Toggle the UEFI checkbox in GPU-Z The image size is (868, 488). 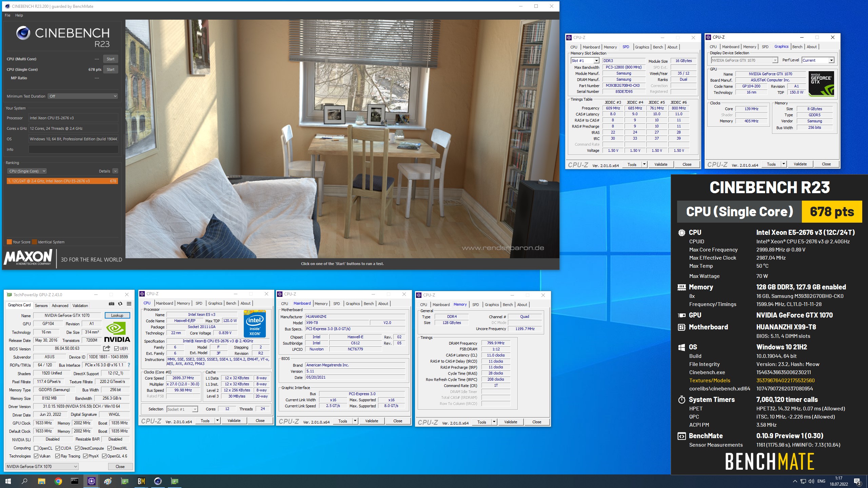click(116, 348)
